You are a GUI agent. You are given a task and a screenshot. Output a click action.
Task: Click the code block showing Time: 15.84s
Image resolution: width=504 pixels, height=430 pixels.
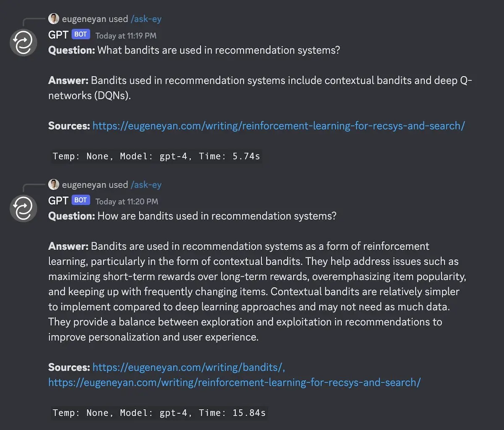point(159,413)
